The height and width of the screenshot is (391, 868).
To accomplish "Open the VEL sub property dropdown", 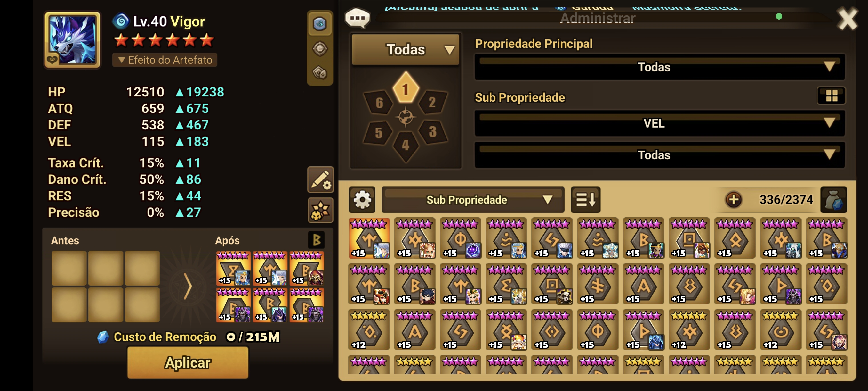I will pos(659,123).
